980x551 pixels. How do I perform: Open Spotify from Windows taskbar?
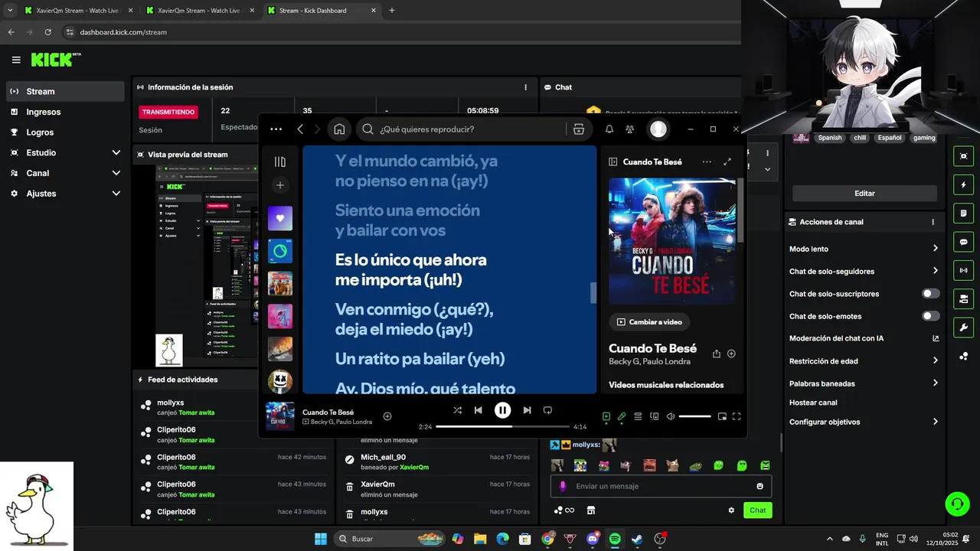click(615, 539)
